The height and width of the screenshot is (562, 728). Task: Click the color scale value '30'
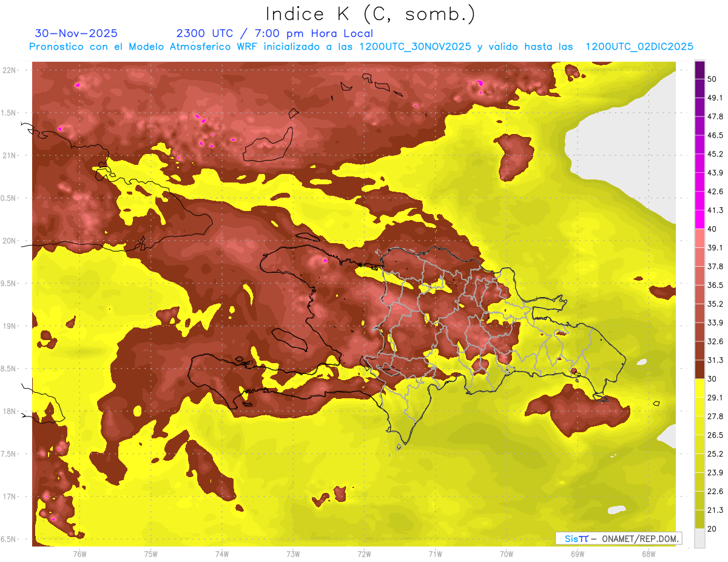coord(713,379)
